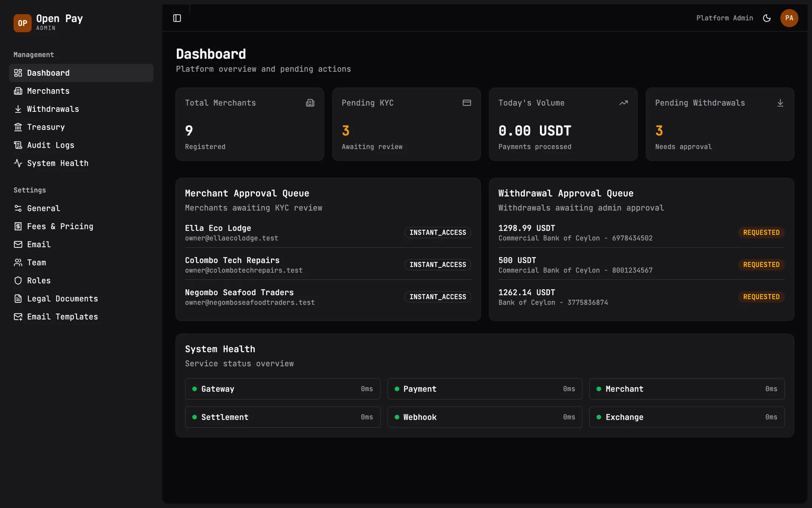
Task: Click the System Health pulse icon in sidebar
Action: tap(18, 163)
